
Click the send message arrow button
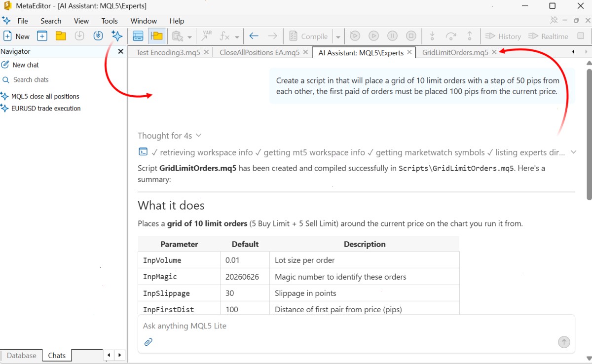coord(564,342)
